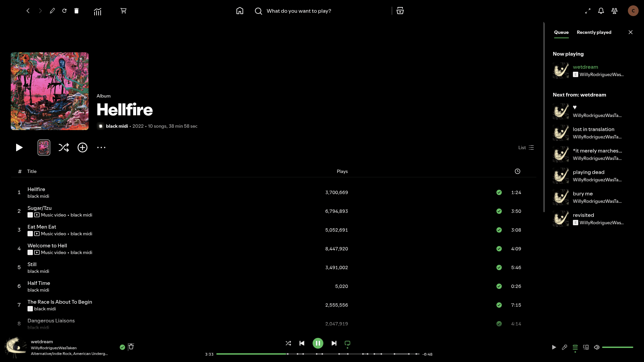The image size is (644, 362).
Task: Open the profile menu from the C avatar
Action: [x=633, y=11]
